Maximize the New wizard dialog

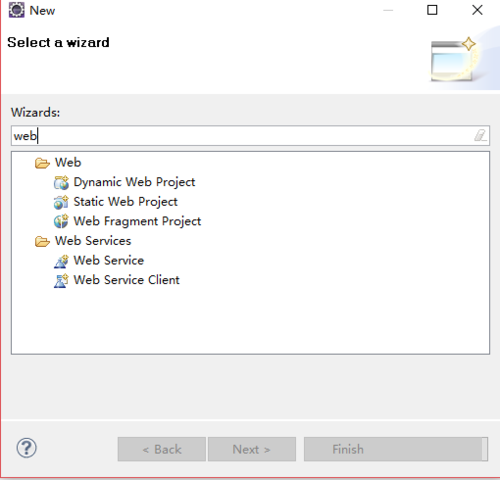click(432, 10)
